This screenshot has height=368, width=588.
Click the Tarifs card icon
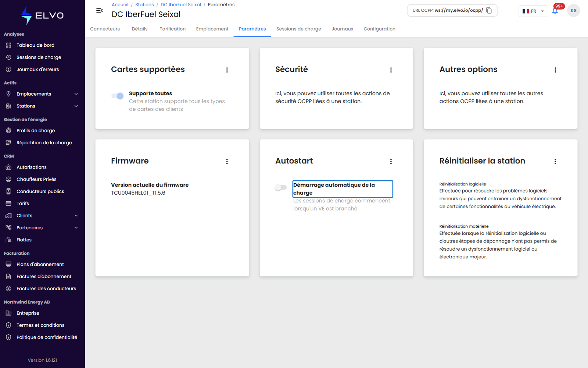click(8, 204)
